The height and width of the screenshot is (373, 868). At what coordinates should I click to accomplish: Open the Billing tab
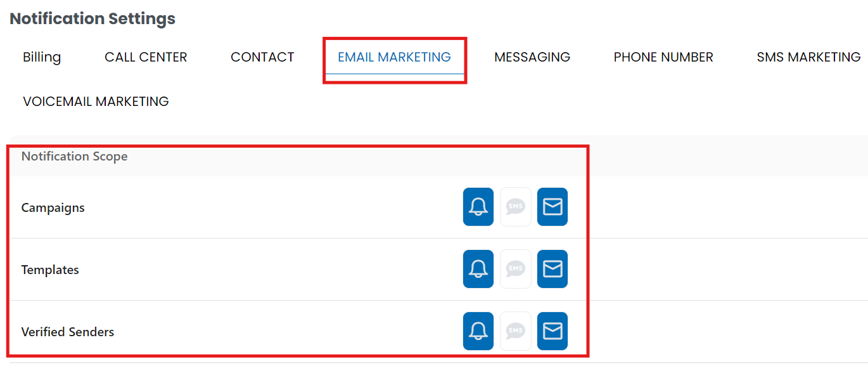(42, 57)
